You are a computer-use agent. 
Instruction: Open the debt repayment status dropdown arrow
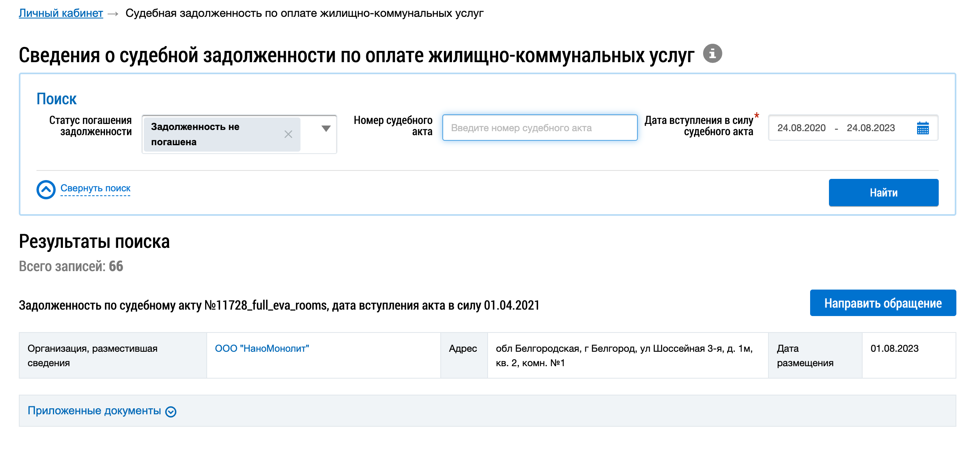pos(326,128)
